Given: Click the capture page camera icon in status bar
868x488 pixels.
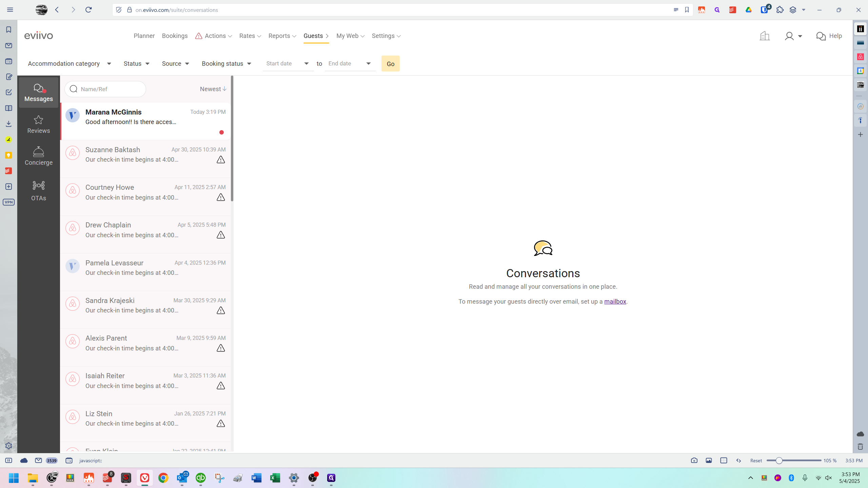Looking at the screenshot, I should (694, 461).
